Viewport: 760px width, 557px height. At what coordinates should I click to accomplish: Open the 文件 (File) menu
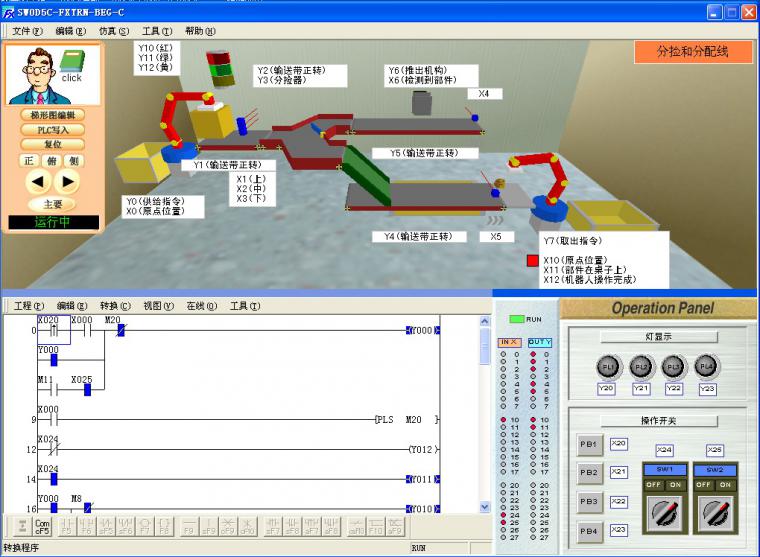[28, 31]
